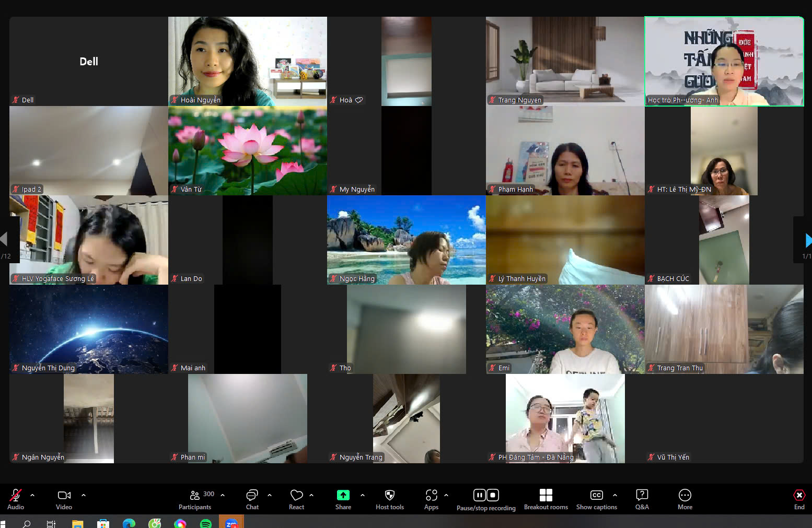The image size is (812, 528).
Task: Select Phan mi's video tile
Action: coord(248,418)
